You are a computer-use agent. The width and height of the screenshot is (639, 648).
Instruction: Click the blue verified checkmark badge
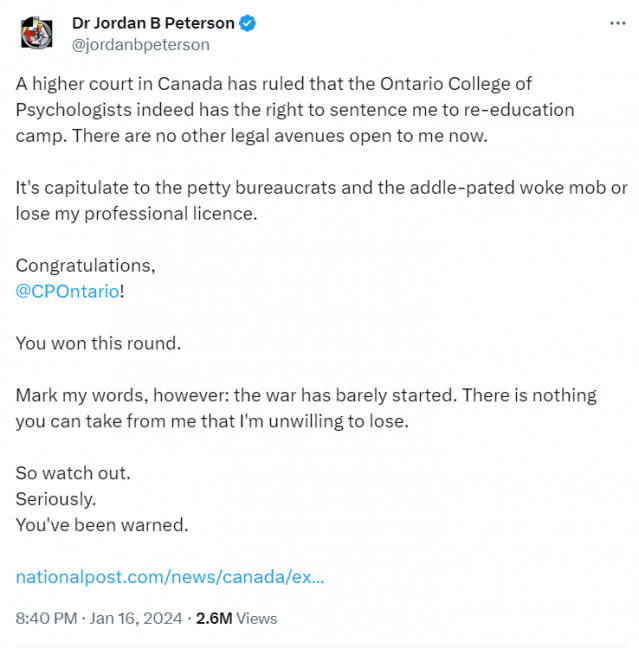247,23
